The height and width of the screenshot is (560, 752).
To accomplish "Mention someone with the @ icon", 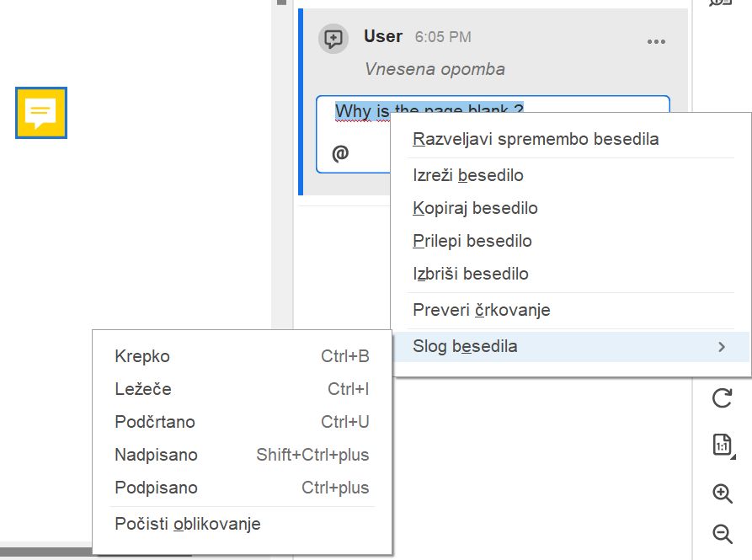I will click(340, 152).
